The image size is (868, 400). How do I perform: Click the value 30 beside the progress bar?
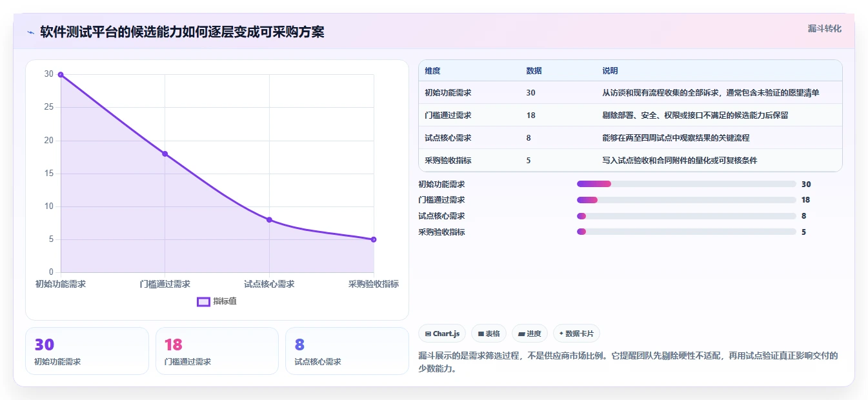pyautogui.click(x=806, y=185)
